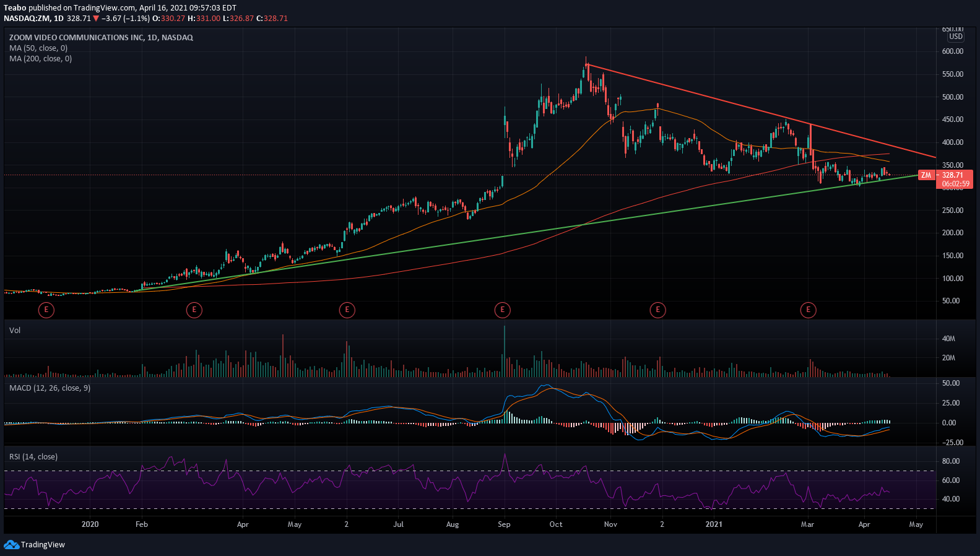
Task: Click the 450.00 price axis label
Action: (953, 119)
